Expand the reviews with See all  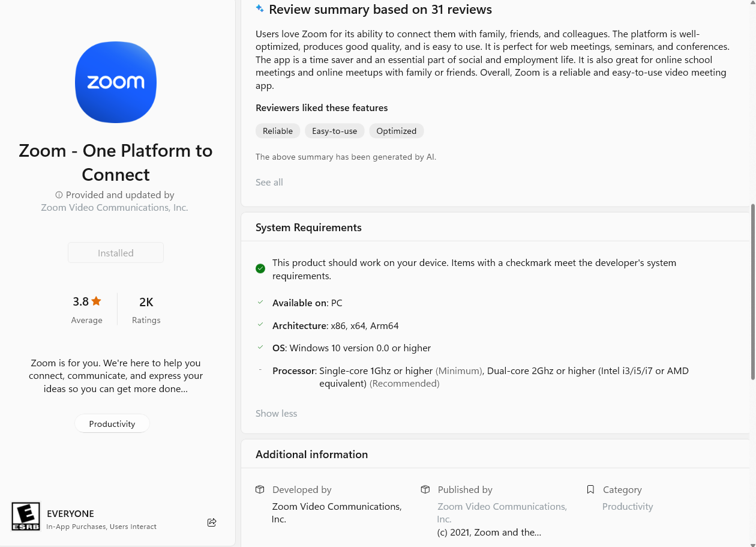coord(269,182)
